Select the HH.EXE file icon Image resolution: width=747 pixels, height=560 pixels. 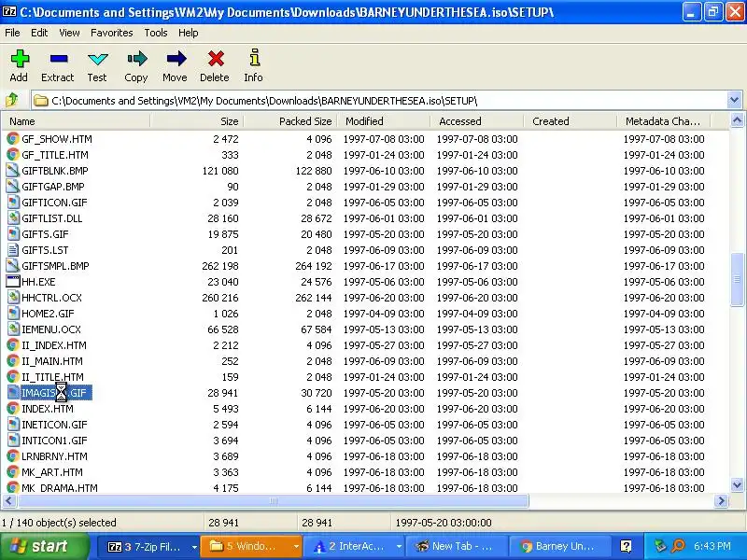pos(13,282)
